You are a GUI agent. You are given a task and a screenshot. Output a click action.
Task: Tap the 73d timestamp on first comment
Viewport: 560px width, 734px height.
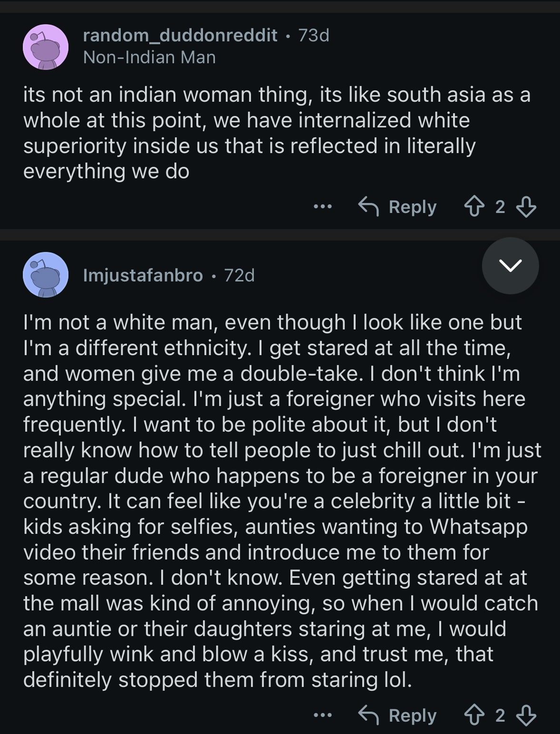(314, 35)
